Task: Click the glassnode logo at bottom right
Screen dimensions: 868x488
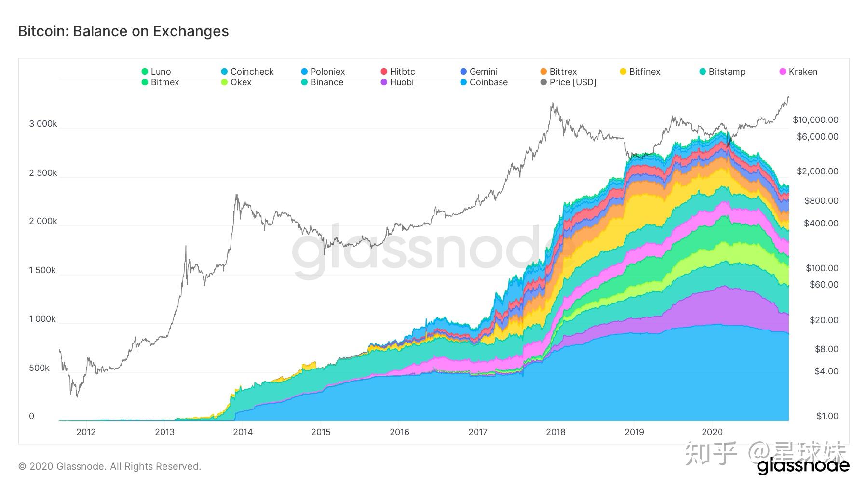Action: (803, 466)
